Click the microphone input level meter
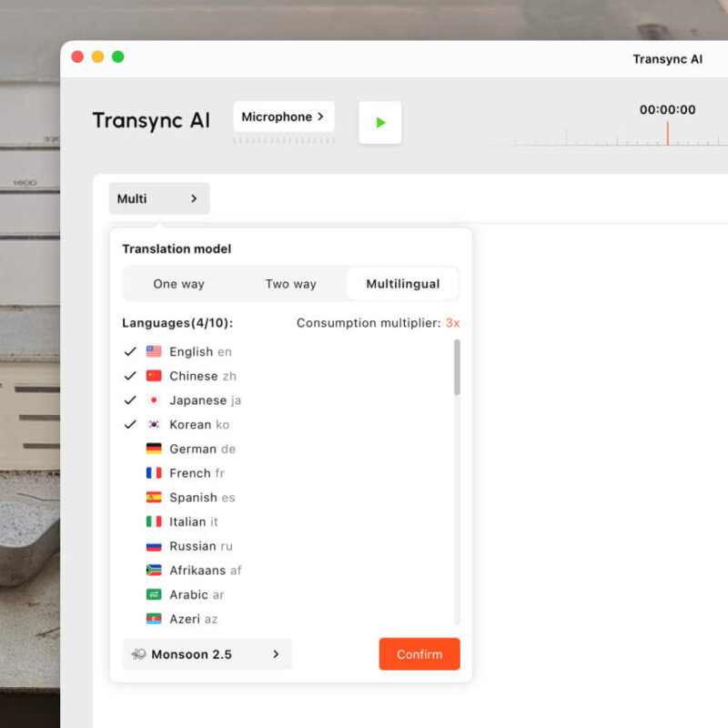 point(284,141)
